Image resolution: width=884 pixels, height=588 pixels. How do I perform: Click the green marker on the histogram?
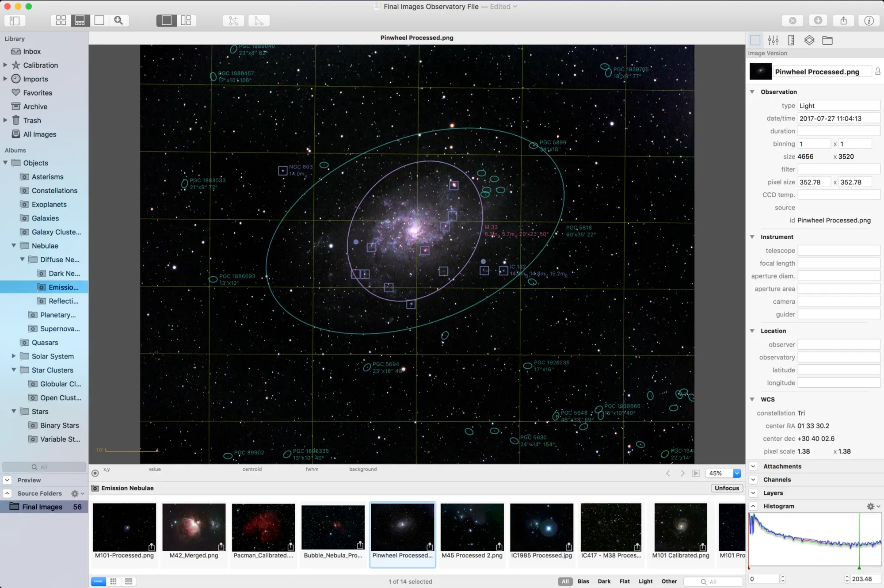pos(859,568)
